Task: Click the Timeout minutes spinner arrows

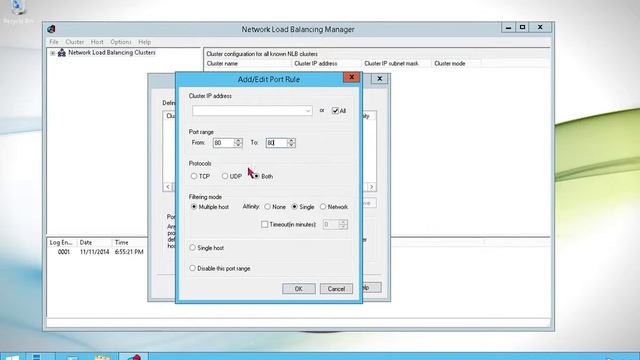Action: [343, 224]
